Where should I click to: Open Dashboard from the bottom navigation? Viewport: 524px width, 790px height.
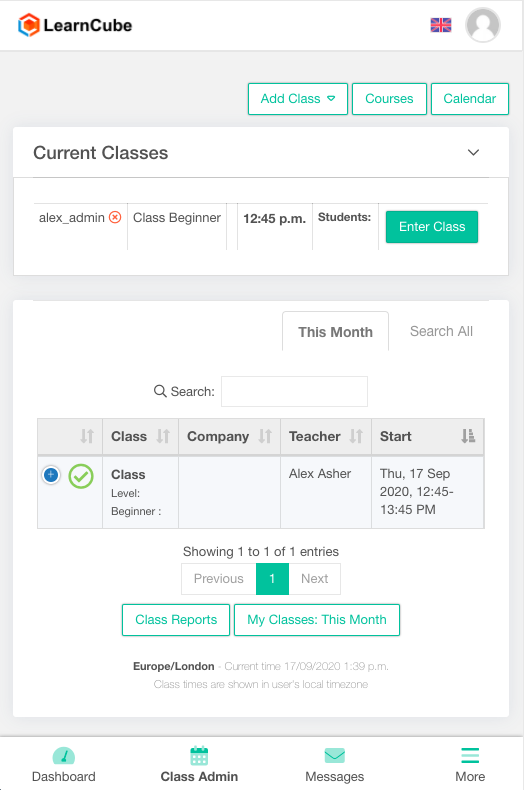pos(63,764)
